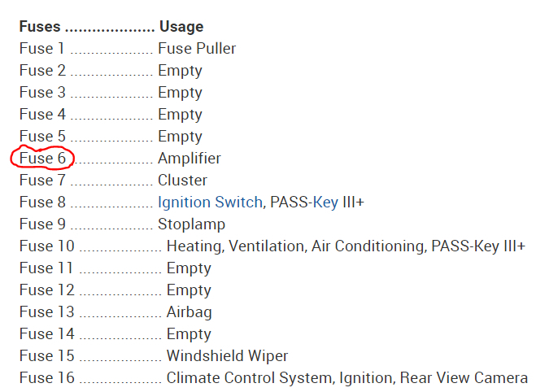Click the Fuse 8 label
536x392 pixels.
pos(42,203)
